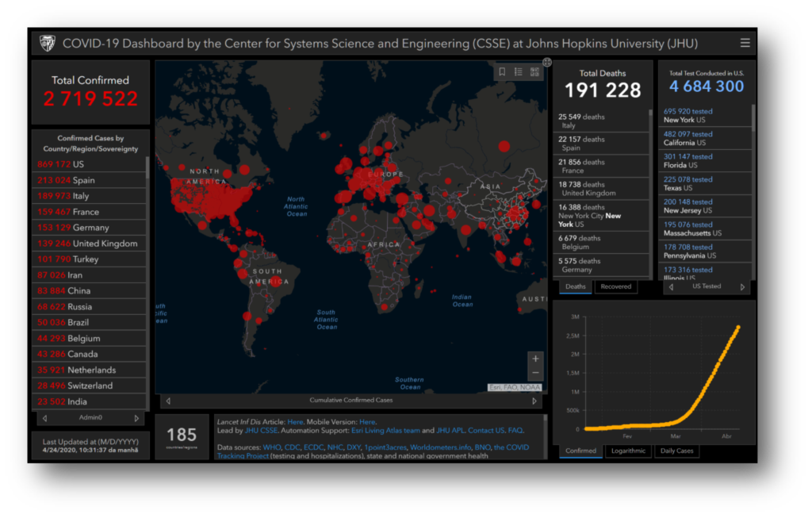
Task: Select '16 388 deaths New York City' entry
Action: (x=601, y=216)
